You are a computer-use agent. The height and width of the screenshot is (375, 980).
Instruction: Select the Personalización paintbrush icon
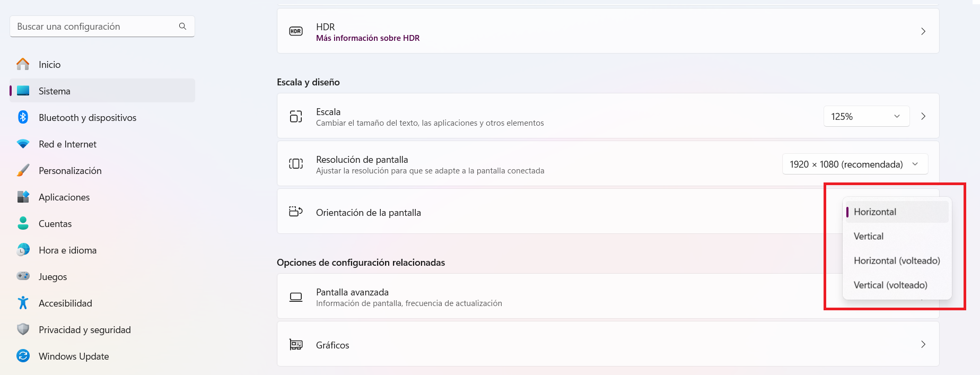[x=23, y=170]
